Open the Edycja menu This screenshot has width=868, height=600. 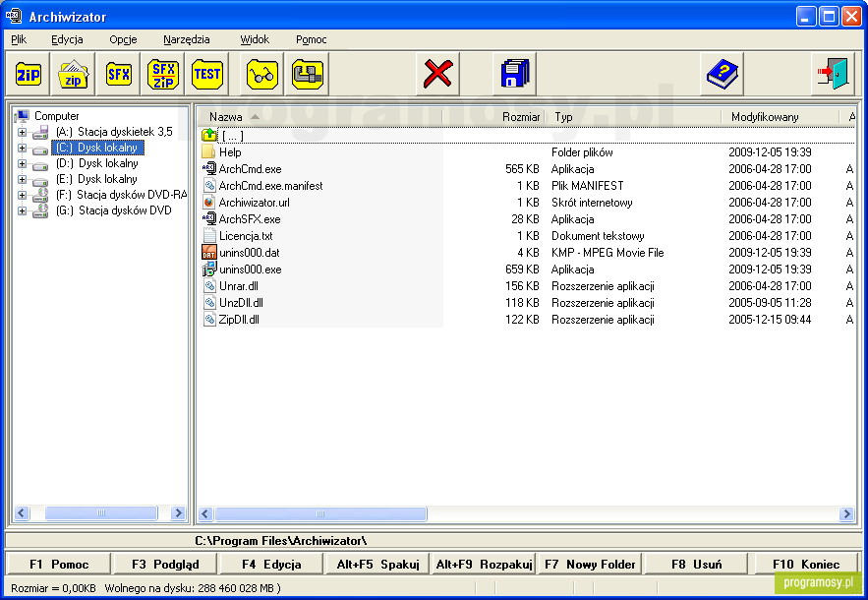(67, 39)
